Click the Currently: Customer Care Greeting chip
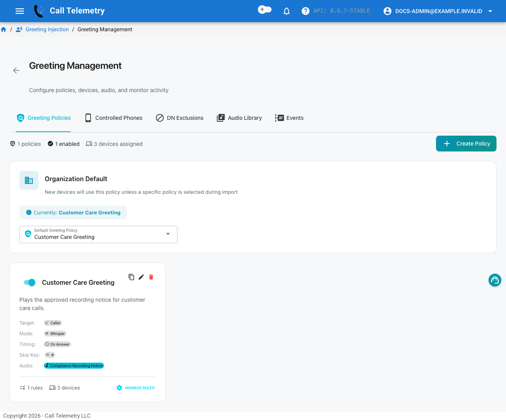The width and height of the screenshot is (506, 420). coord(73,212)
